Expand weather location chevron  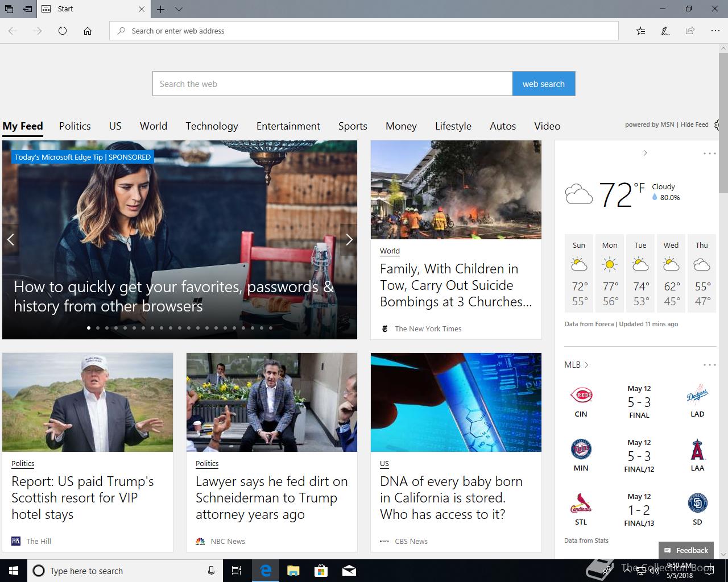645,153
